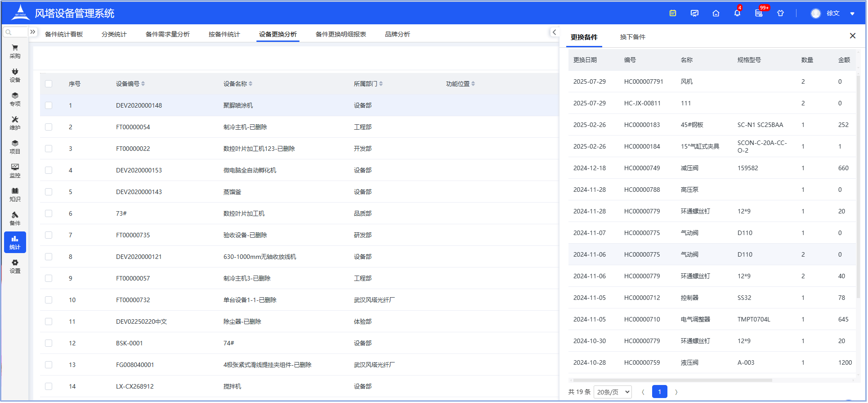
Task: Open the 设备 equipment sidebar module
Action: pos(15,75)
